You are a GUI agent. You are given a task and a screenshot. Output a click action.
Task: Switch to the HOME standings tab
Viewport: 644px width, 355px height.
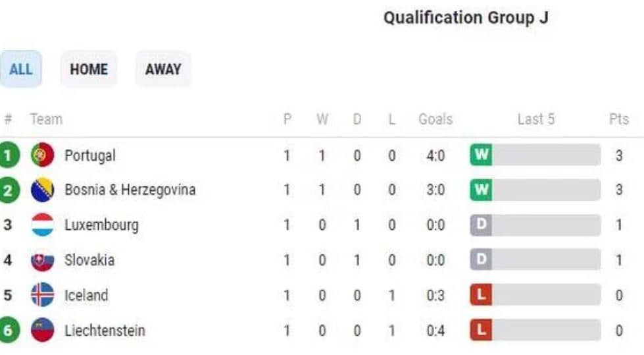click(x=89, y=69)
